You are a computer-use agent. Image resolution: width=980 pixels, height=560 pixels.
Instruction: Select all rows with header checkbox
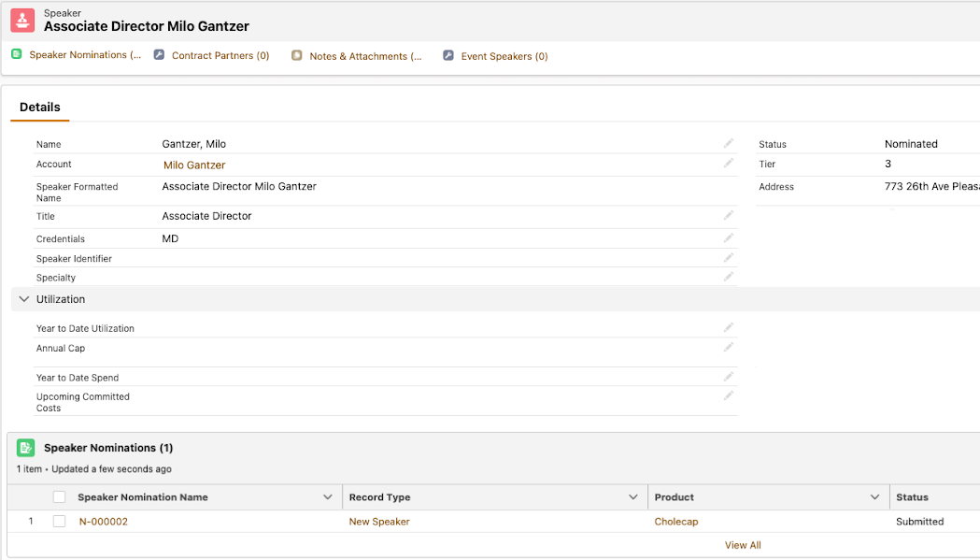pyautogui.click(x=60, y=497)
